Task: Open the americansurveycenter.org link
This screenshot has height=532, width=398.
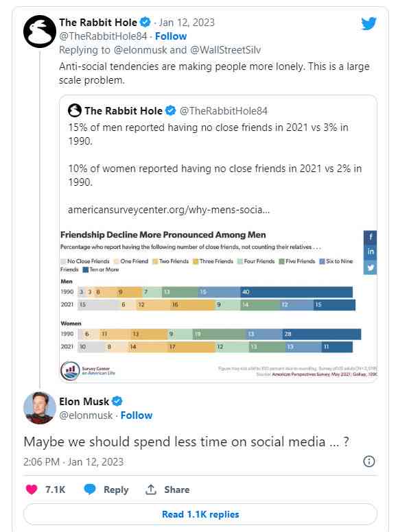Action: pos(169,210)
